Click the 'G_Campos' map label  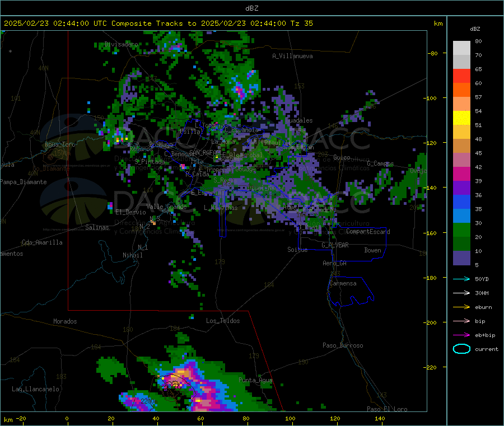(380, 163)
